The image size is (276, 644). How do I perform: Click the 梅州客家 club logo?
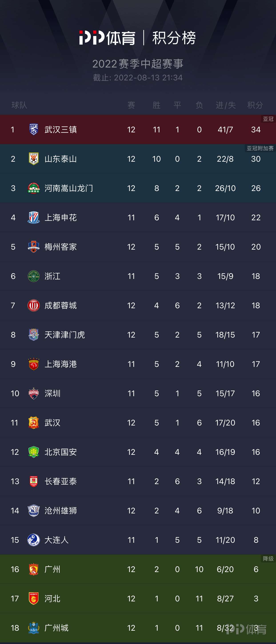[34, 247]
